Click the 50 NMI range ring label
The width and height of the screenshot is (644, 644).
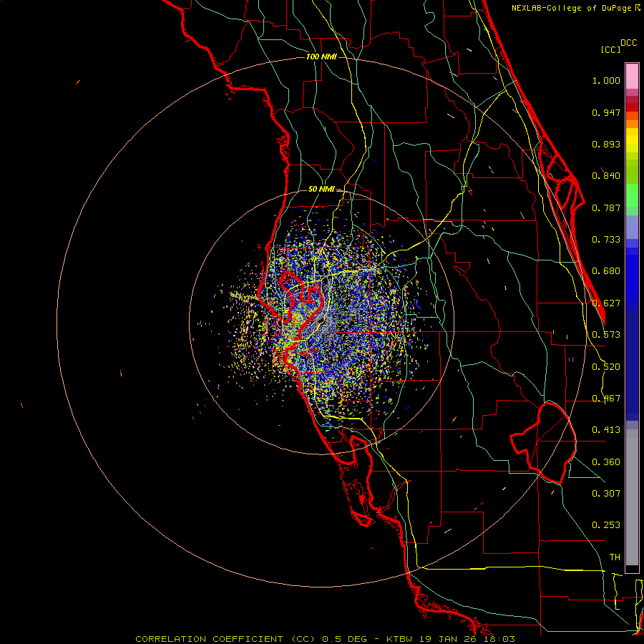tap(321, 190)
